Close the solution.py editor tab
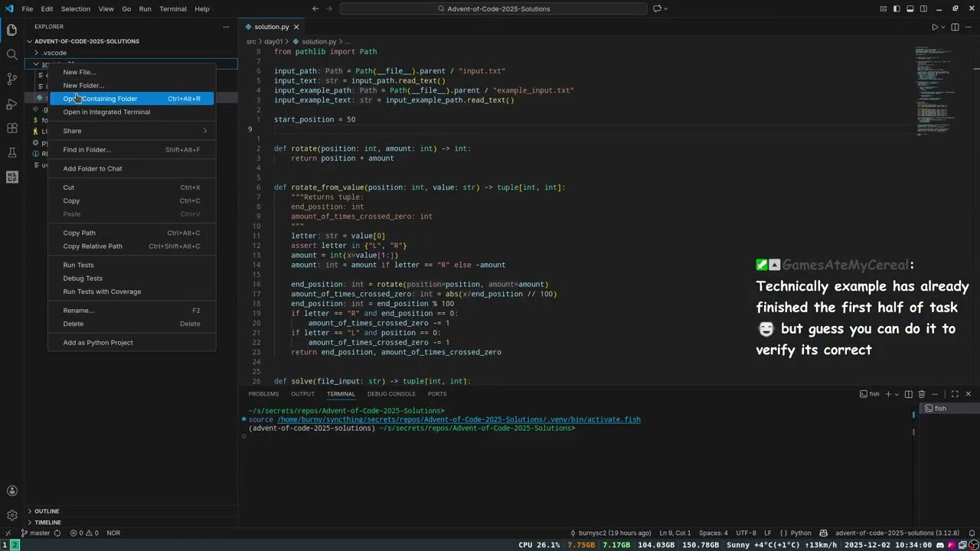The height and width of the screenshot is (551, 980). coord(296,27)
